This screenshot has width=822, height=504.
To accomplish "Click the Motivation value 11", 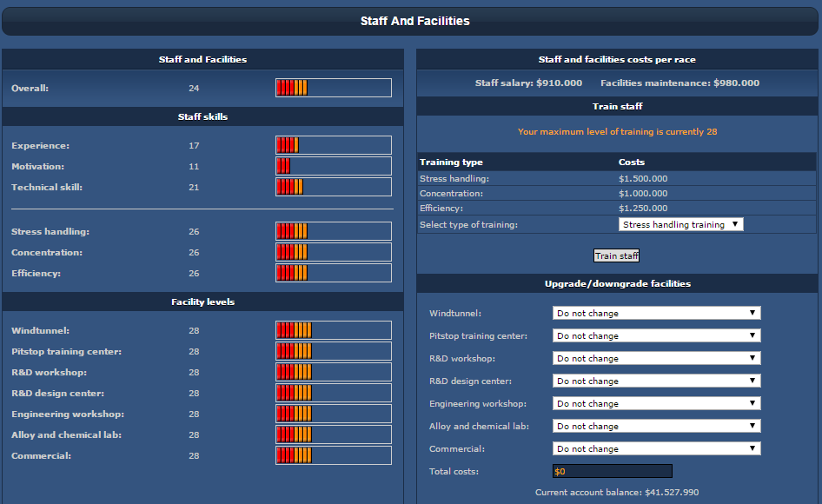I will [194, 166].
